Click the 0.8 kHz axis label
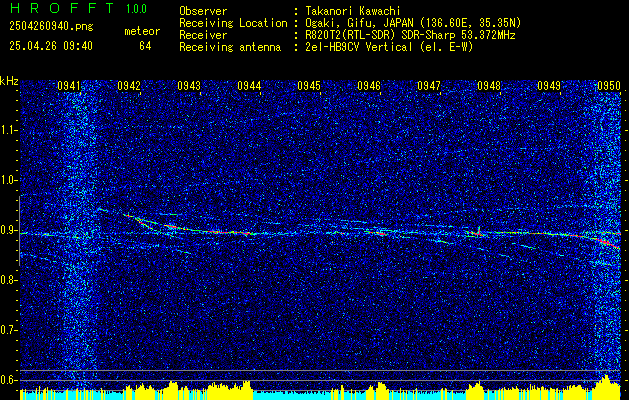This screenshot has height=400, width=629. [x=9, y=280]
